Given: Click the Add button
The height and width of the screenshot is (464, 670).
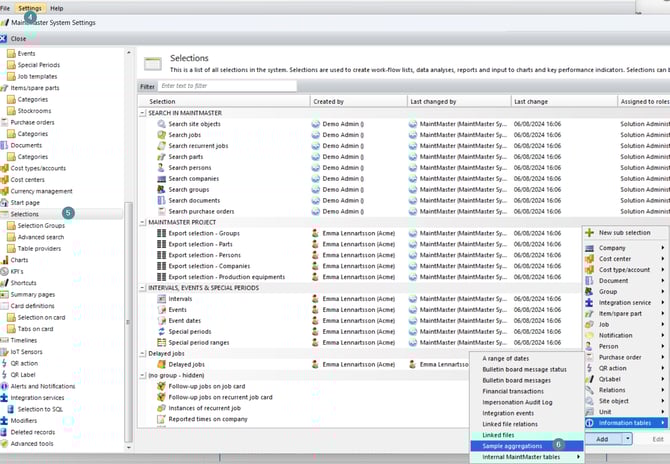Looking at the screenshot, I should pos(602,439).
